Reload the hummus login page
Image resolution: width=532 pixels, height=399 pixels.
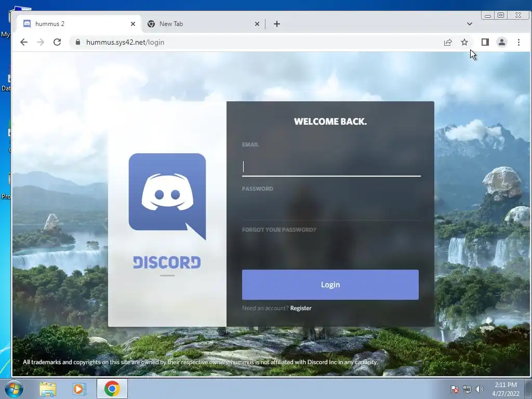click(x=57, y=42)
